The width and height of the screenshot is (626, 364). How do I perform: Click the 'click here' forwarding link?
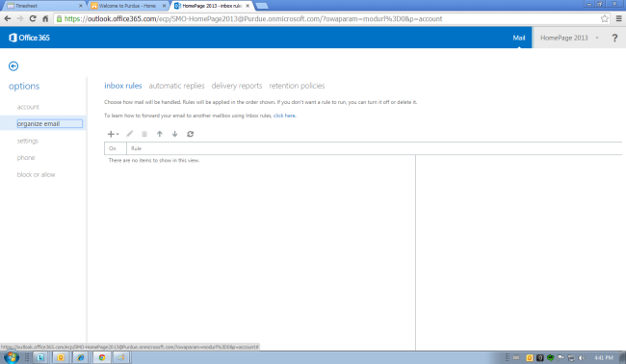point(284,116)
